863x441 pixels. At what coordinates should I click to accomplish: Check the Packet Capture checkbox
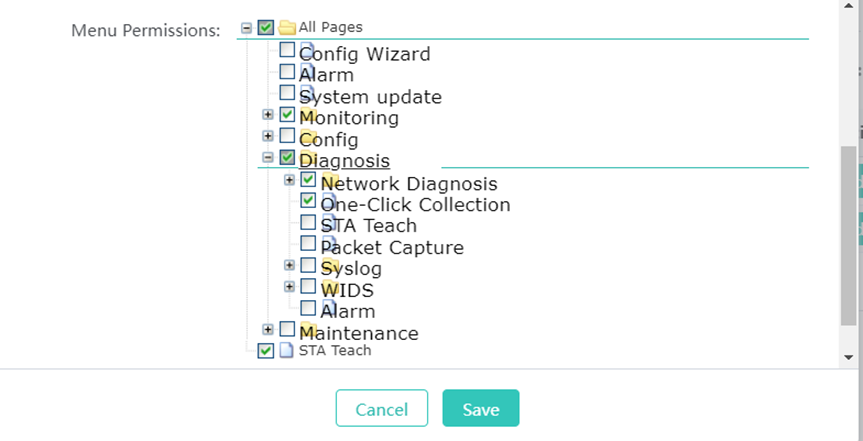coord(308,243)
